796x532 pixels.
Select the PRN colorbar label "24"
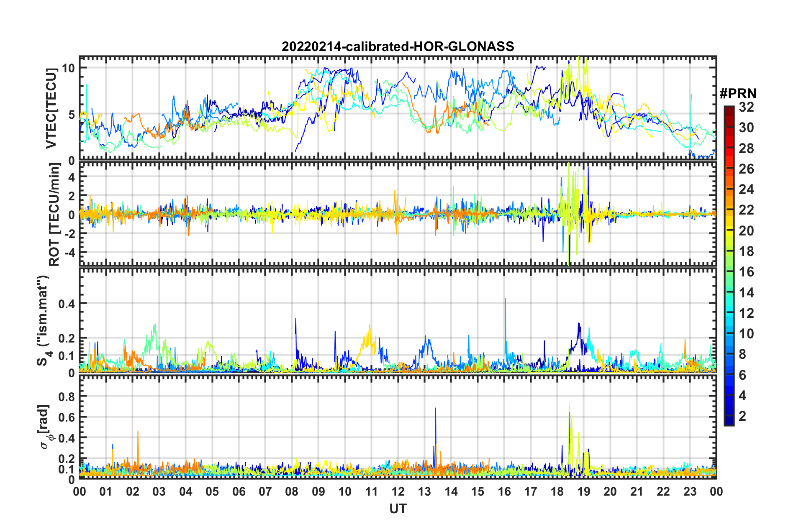pos(746,189)
